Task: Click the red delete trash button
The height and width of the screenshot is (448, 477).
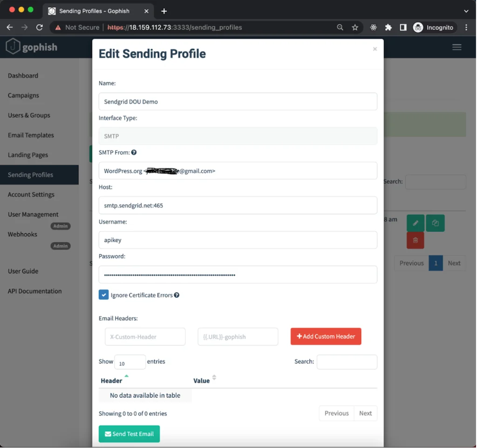Action: (415, 240)
